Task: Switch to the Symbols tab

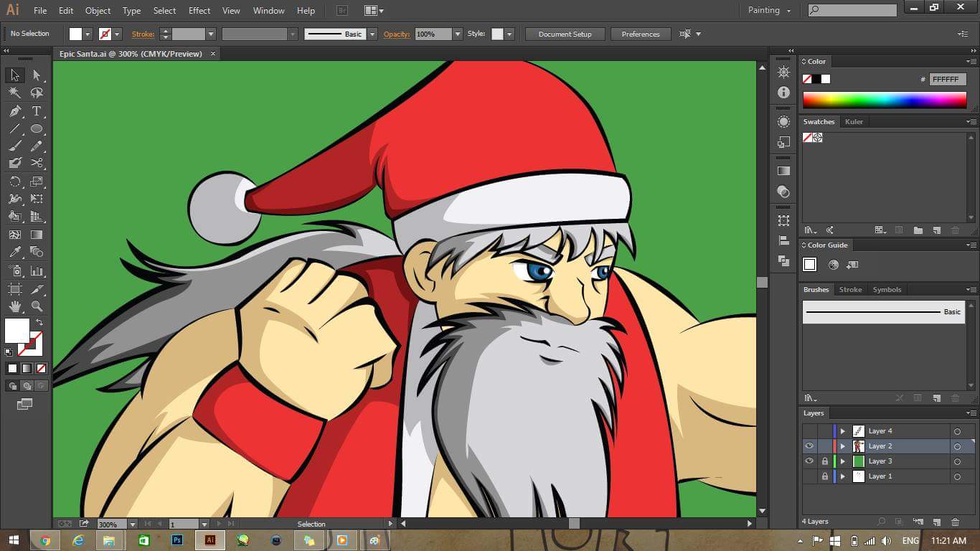Action: click(x=887, y=290)
